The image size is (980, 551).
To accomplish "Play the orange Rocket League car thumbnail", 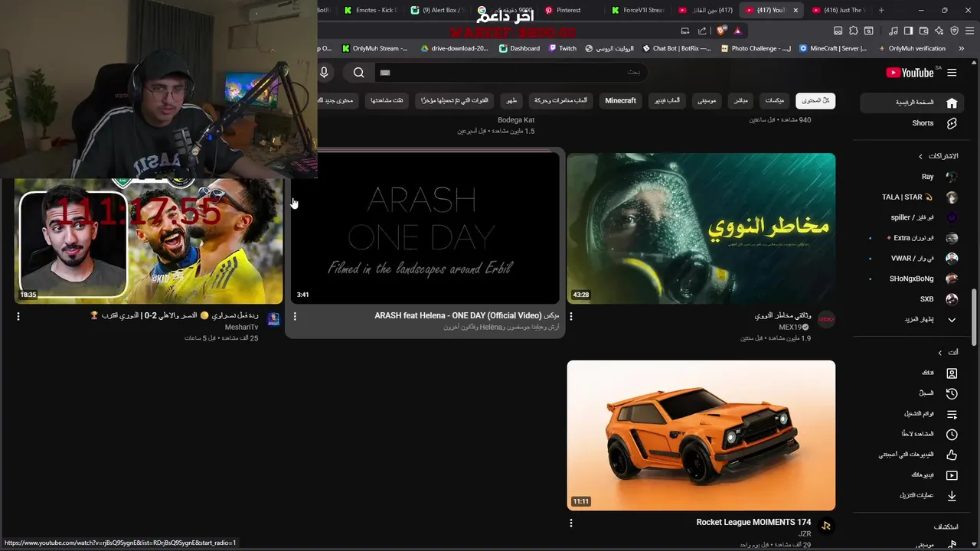I will coord(701,435).
